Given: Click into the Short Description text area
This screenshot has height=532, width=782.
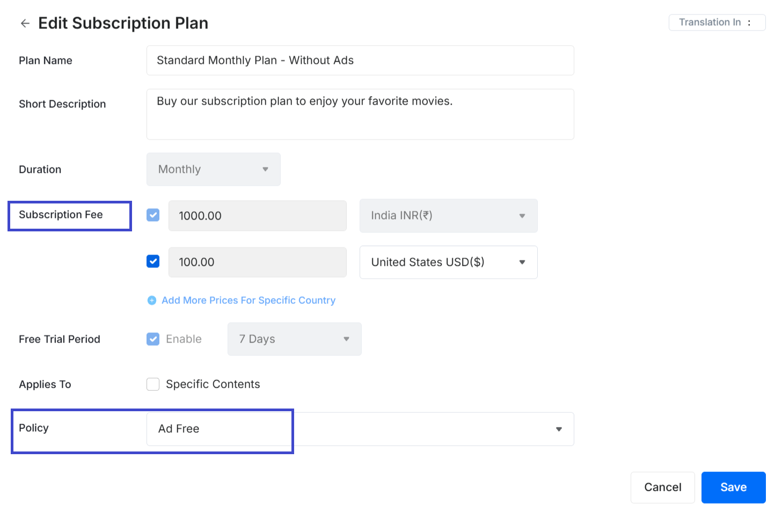Looking at the screenshot, I should coord(360,115).
